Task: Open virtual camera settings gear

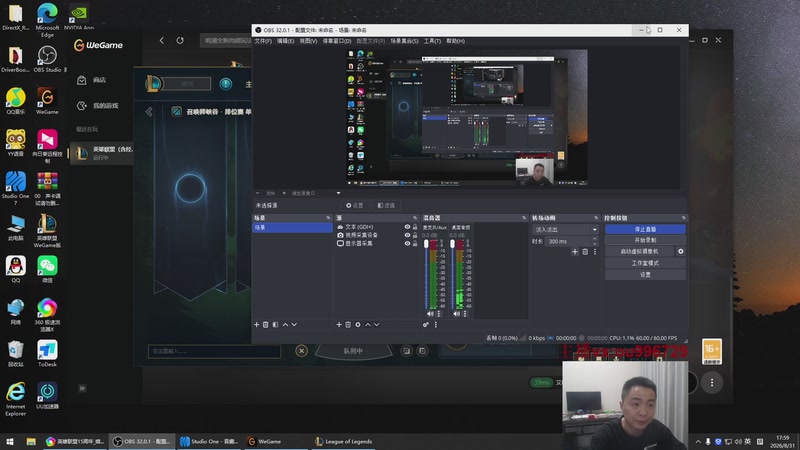Action: pyautogui.click(x=681, y=252)
